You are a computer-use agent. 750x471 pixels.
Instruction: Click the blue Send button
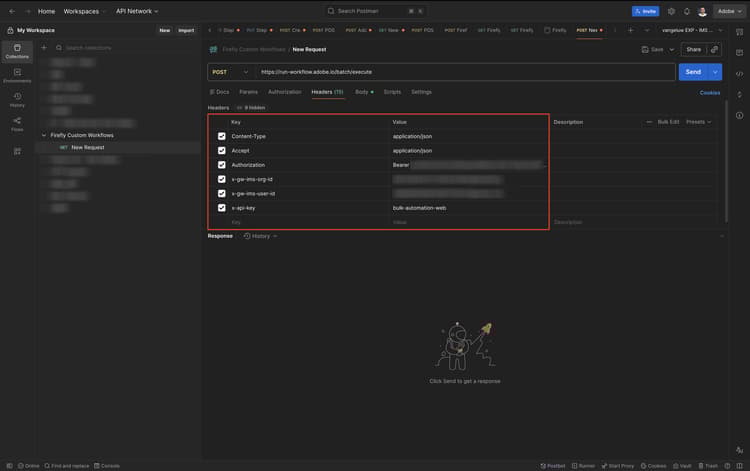(x=693, y=72)
